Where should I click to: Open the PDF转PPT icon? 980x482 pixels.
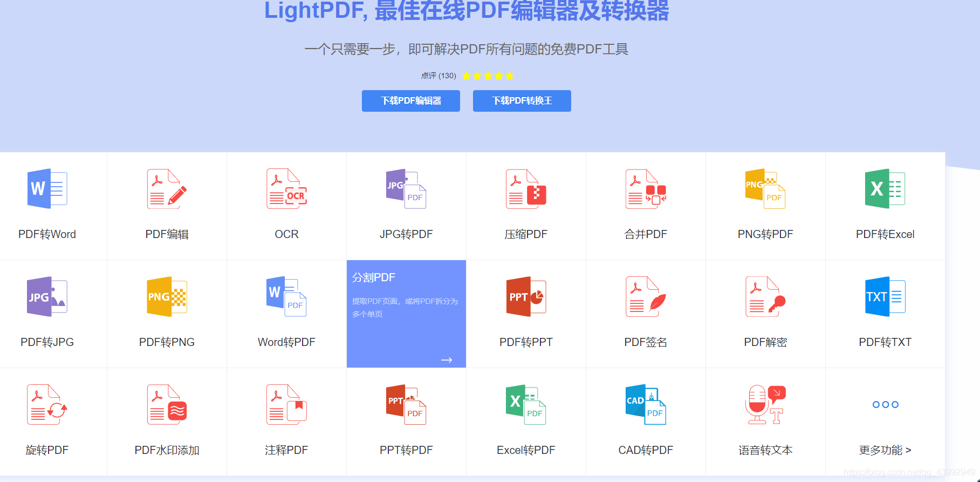526,296
